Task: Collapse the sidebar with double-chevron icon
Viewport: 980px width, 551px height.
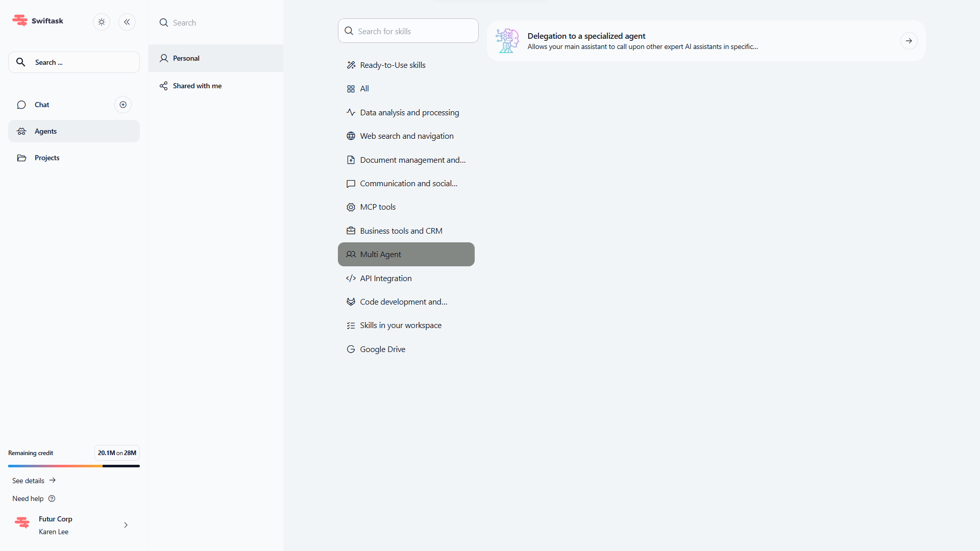Action: (127, 22)
